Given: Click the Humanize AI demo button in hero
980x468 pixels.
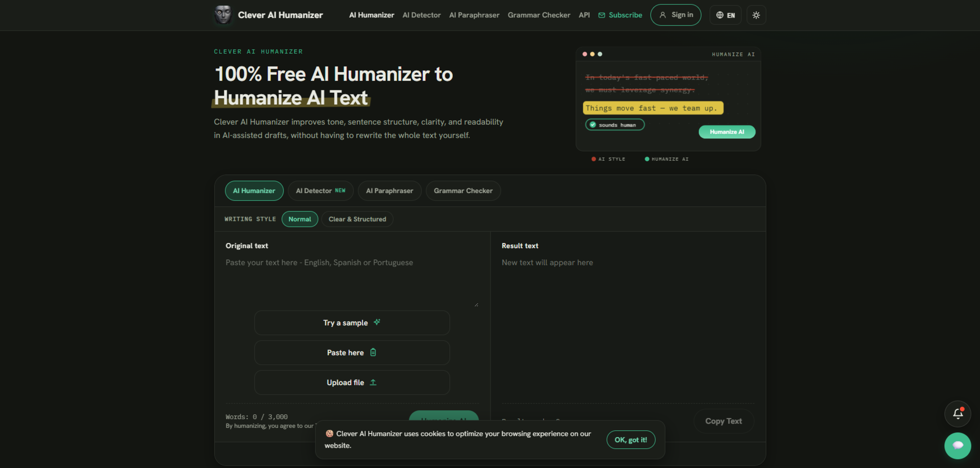Looking at the screenshot, I should (727, 132).
